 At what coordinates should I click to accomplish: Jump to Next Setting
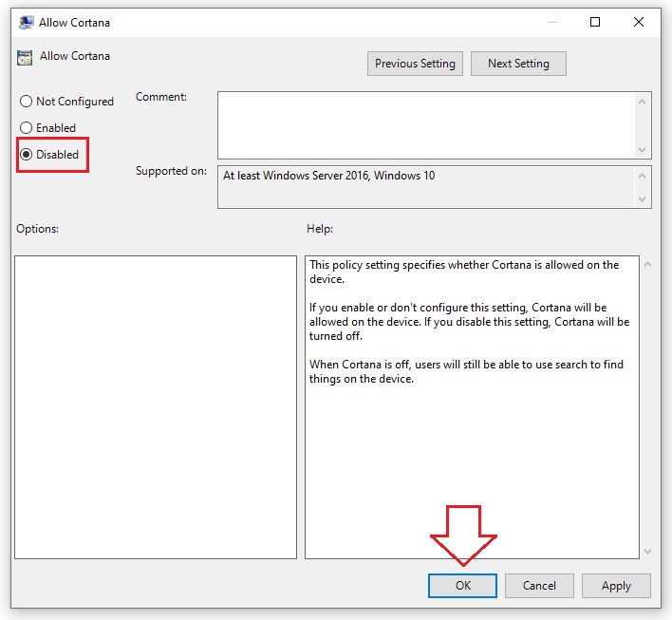click(518, 64)
